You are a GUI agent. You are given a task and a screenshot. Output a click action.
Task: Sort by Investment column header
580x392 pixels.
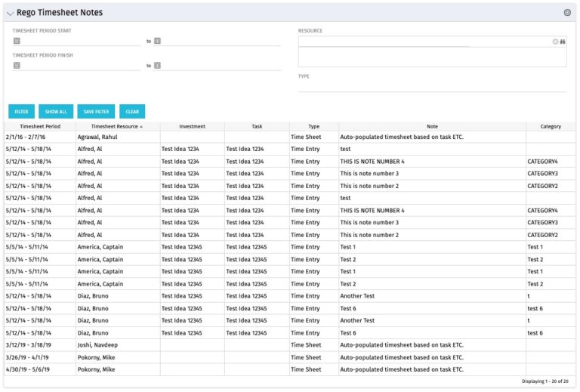pyautogui.click(x=192, y=126)
